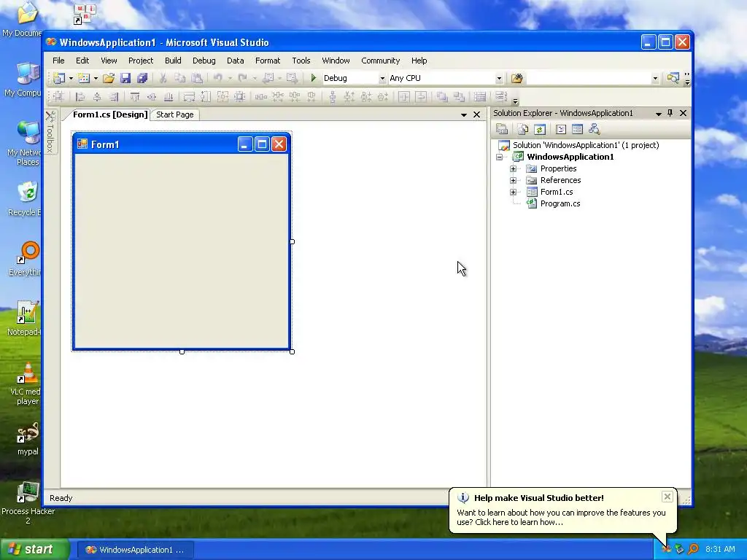Expand the Properties tree node

(513, 168)
